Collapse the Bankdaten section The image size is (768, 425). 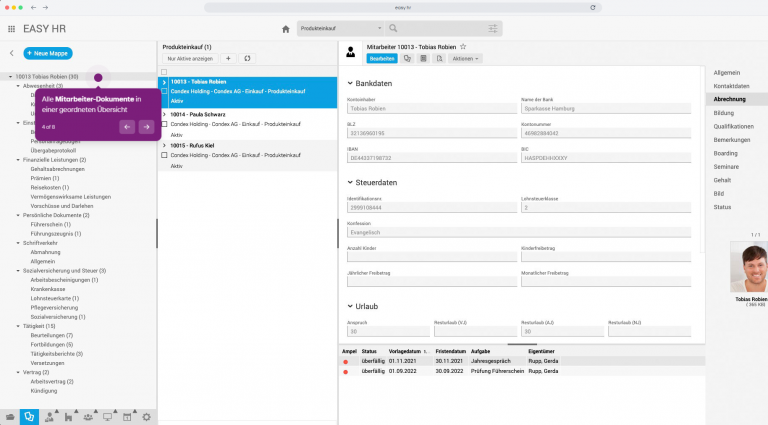[x=349, y=82]
